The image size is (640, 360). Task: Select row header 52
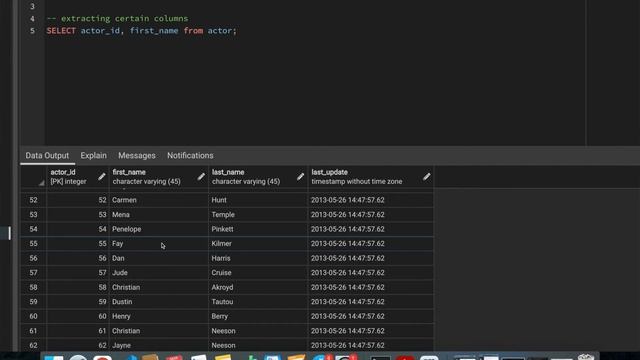[33, 200]
